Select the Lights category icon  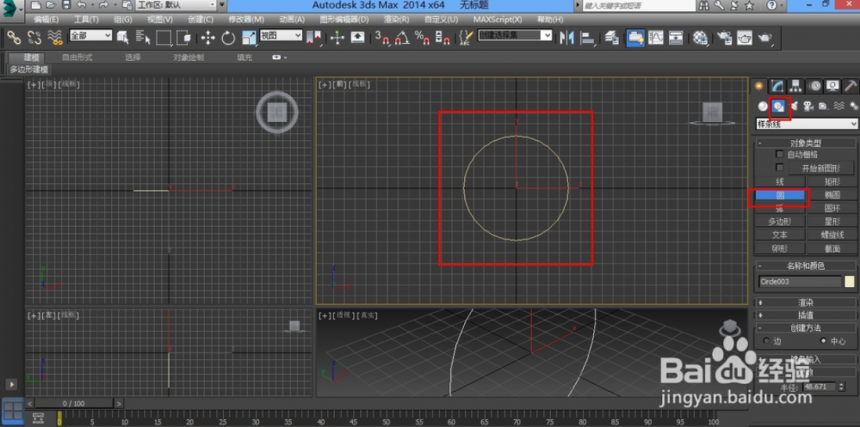(x=793, y=106)
